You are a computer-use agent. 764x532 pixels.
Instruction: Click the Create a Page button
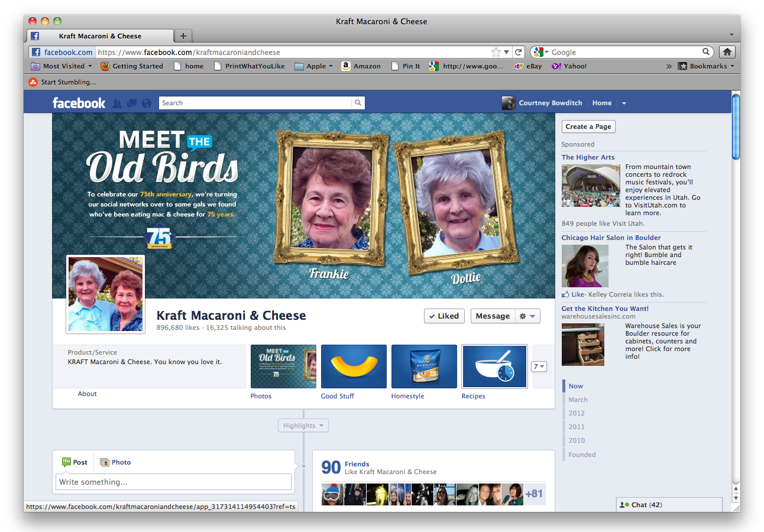point(588,126)
